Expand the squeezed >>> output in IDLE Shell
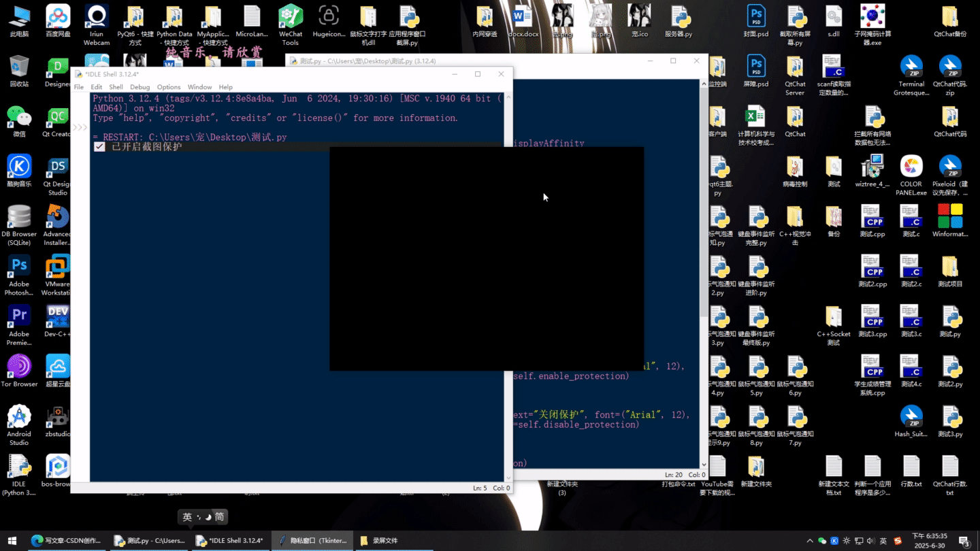980x551 pixels. click(80, 127)
